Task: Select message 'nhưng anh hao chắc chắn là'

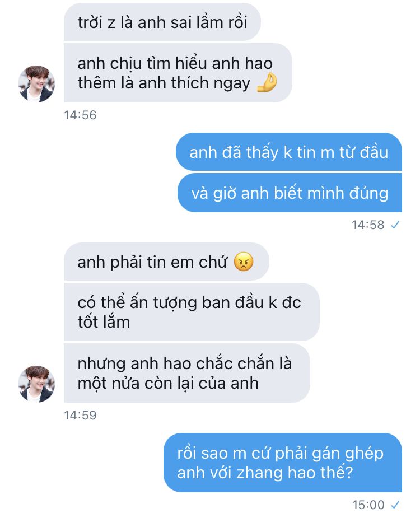Action: coord(187,373)
